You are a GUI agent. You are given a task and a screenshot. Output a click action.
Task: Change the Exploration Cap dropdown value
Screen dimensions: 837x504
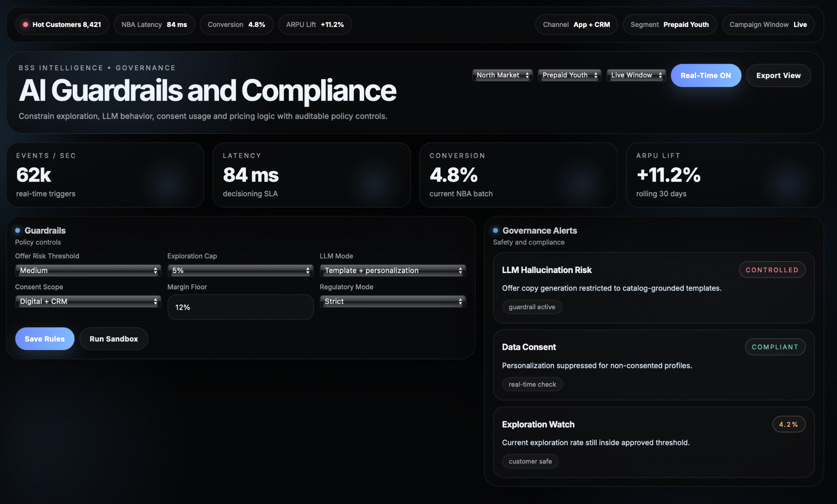pos(240,270)
